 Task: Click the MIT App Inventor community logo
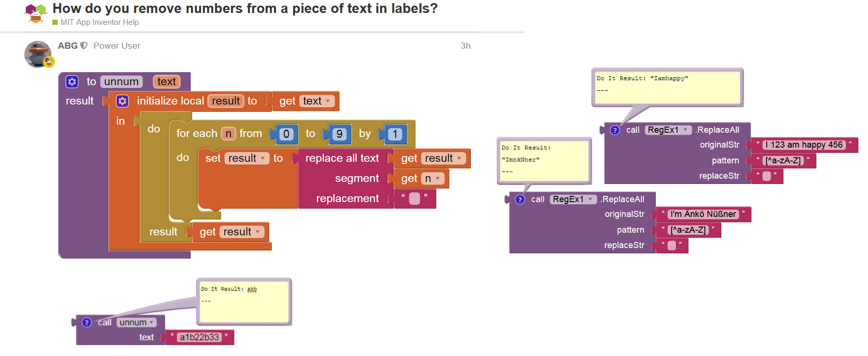35,13
